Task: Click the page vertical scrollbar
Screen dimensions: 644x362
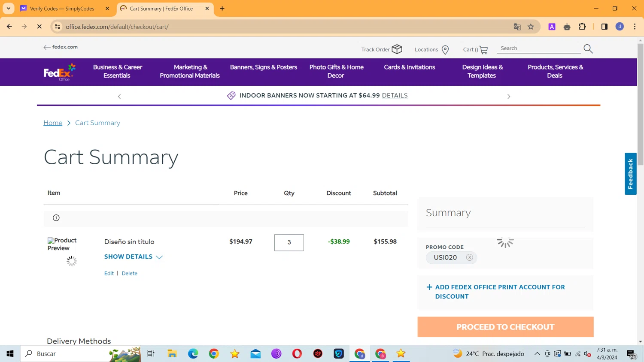Action: tap(640, 104)
